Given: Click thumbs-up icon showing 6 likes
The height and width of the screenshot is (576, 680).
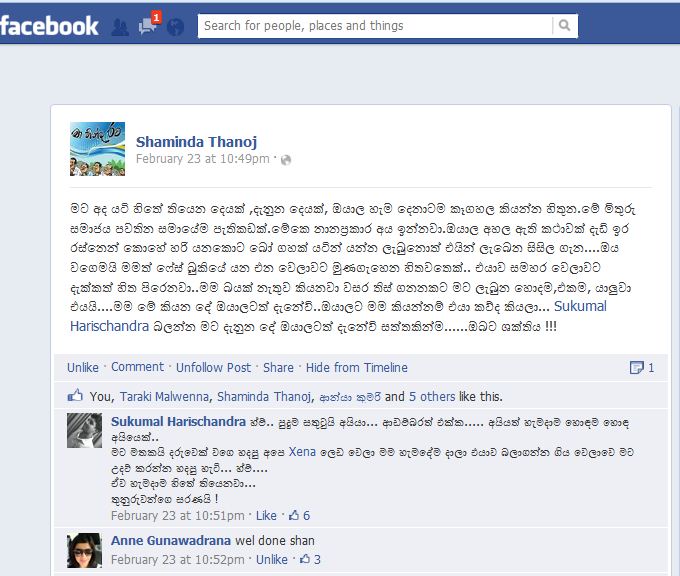Looking at the screenshot, I should pyautogui.click(x=294, y=515).
